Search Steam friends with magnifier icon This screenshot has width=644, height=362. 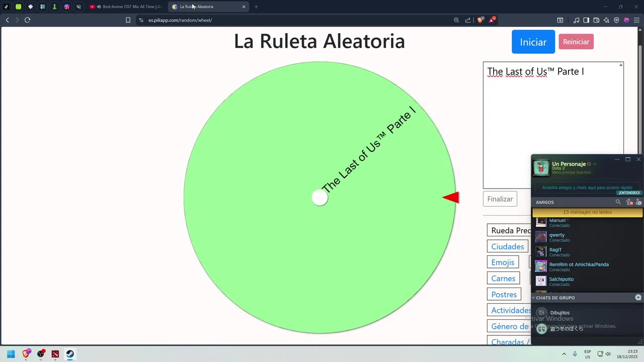(x=618, y=202)
